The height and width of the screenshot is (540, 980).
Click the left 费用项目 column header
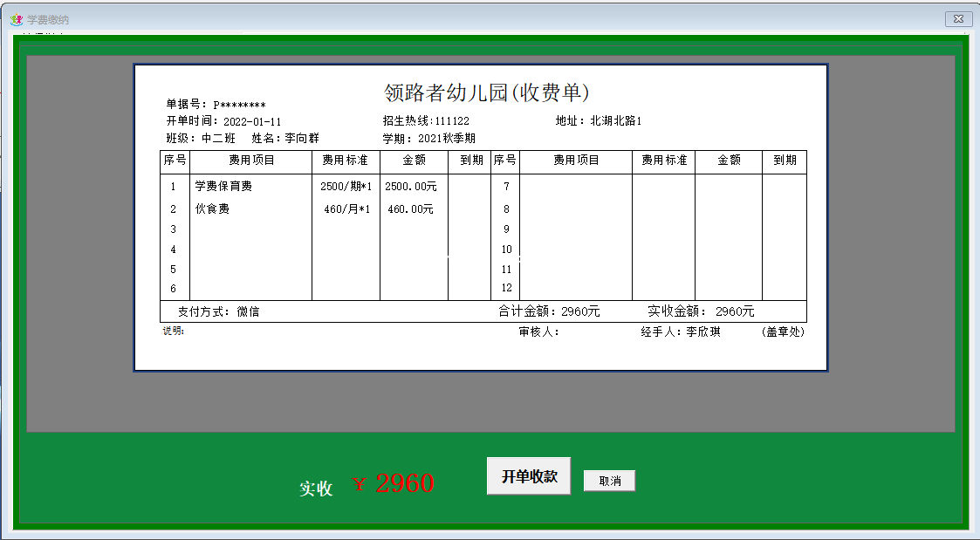click(x=251, y=160)
